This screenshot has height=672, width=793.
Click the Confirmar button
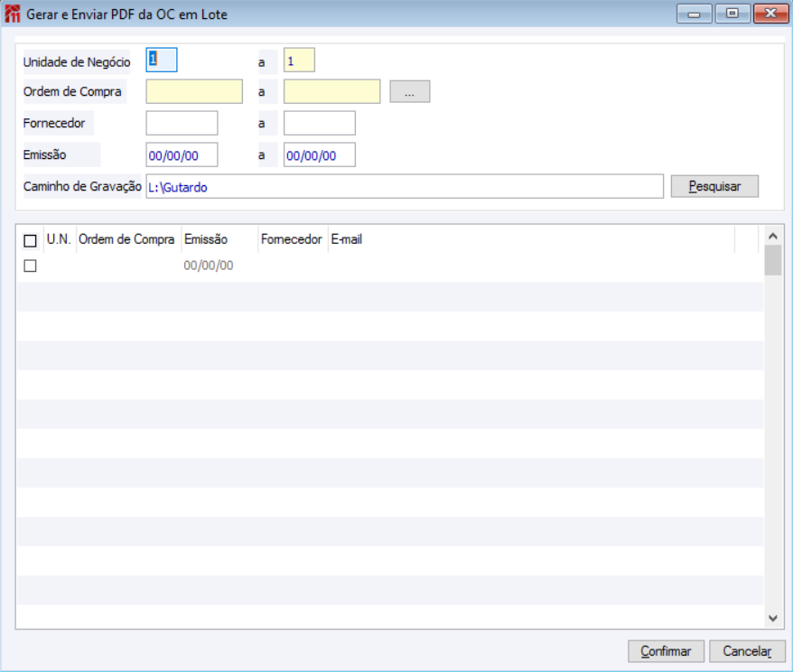(x=666, y=651)
